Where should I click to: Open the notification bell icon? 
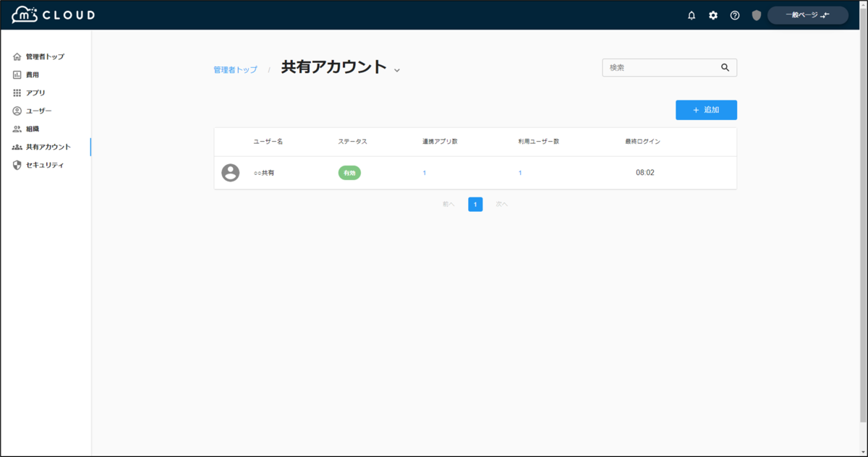click(692, 14)
